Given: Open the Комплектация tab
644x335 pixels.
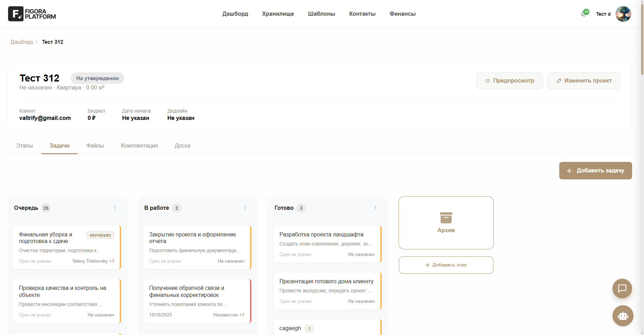Looking at the screenshot, I should 139,146.
